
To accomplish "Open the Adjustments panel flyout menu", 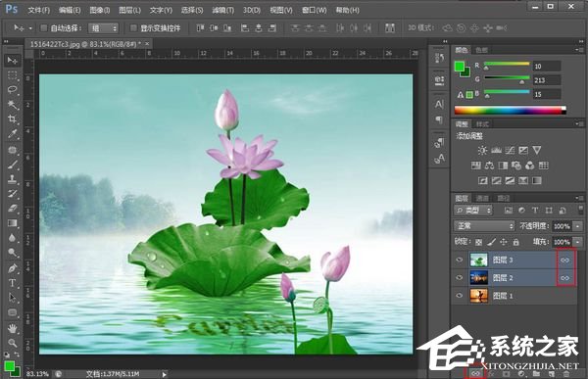I will [579, 123].
